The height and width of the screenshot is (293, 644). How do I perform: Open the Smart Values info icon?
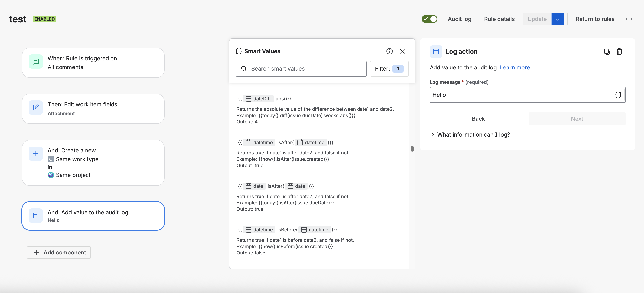coord(389,51)
